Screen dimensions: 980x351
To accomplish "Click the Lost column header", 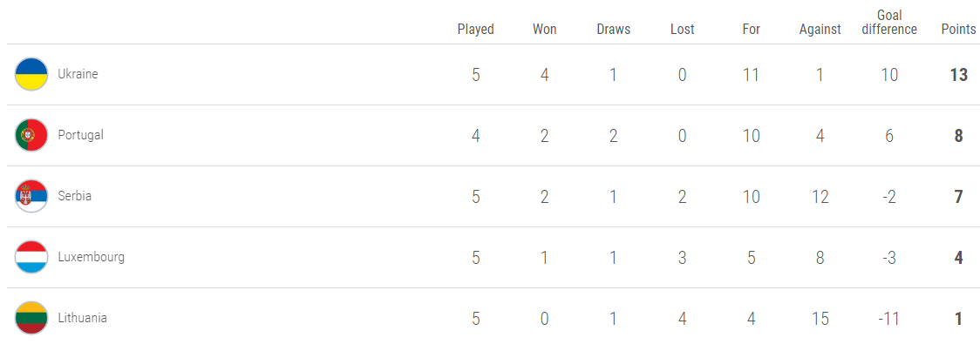I will 682,30.
